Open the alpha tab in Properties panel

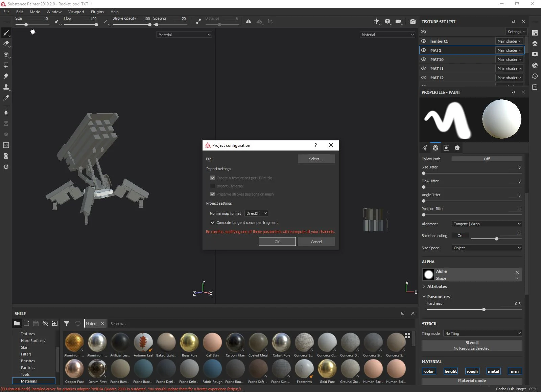[x=436, y=148]
